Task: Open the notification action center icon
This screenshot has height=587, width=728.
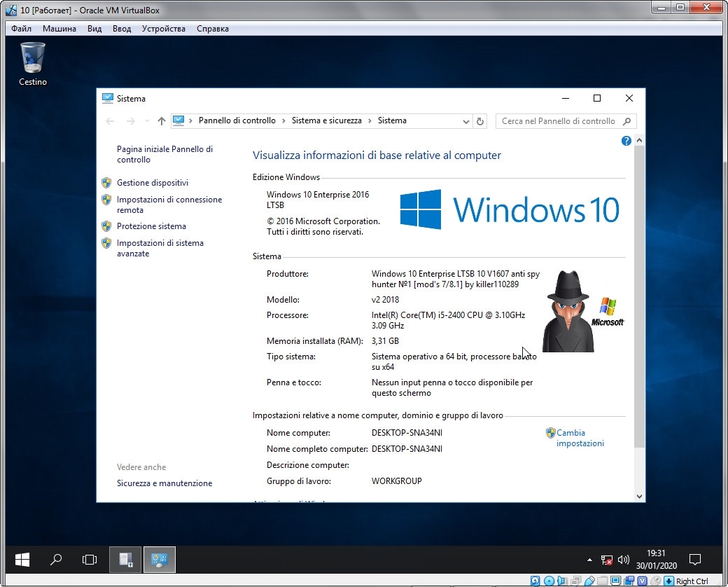Action: click(695, 560)
